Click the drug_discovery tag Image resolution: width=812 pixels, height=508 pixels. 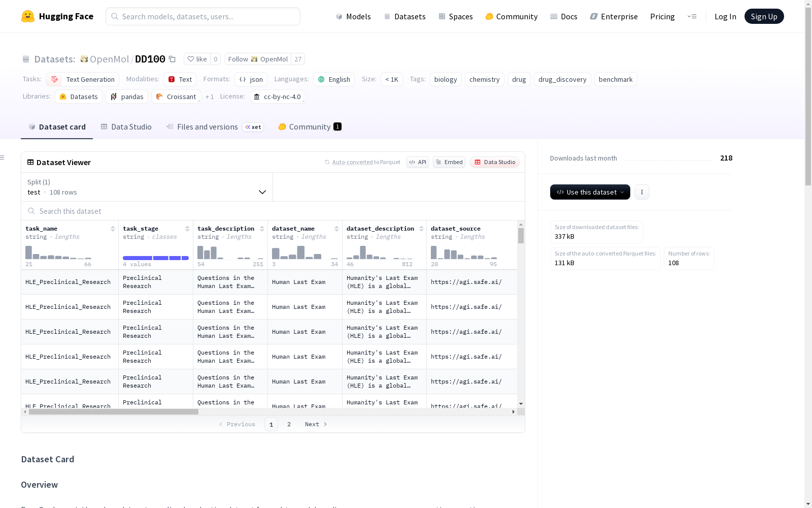(x=562, y=79)
